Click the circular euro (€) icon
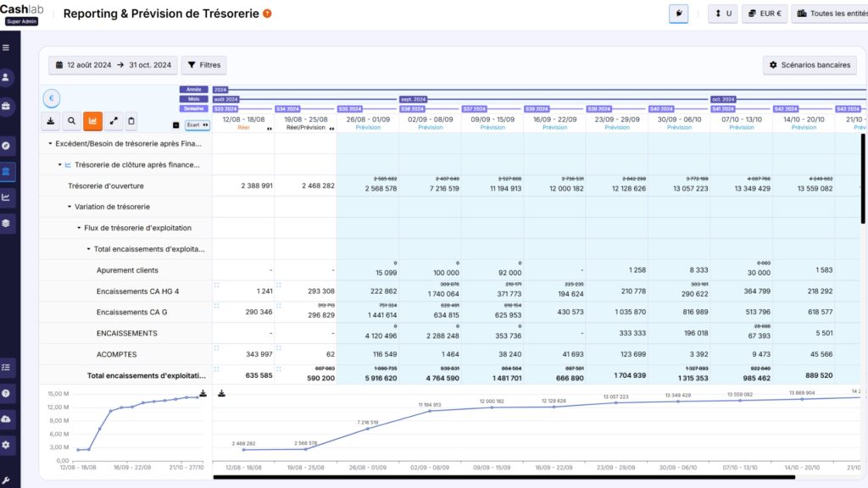The width and height of the screenshot is (868, 488). pos(51,98)
